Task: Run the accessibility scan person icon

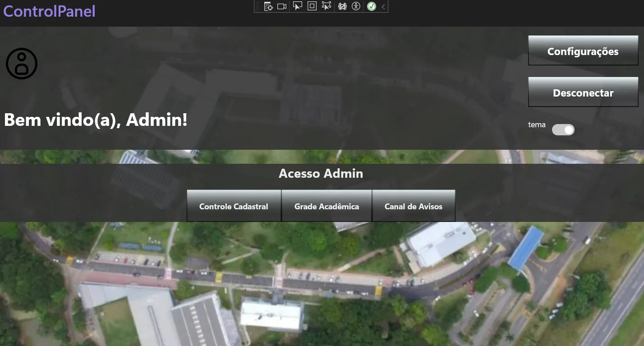Action: point(356,6)
